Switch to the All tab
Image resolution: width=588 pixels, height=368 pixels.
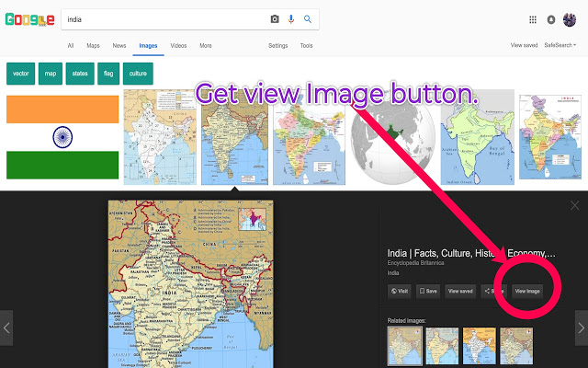click(71, 45)
